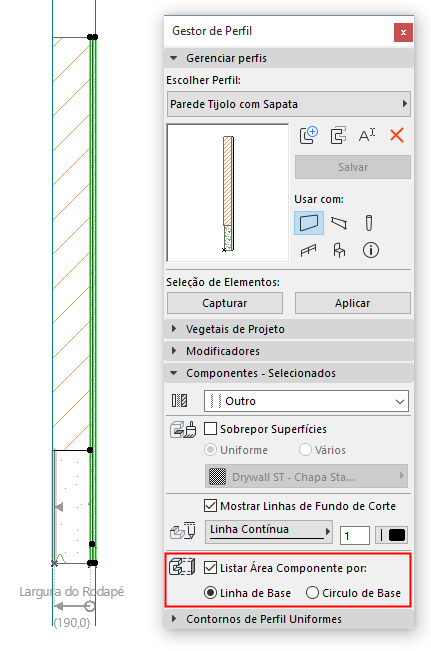Select Circulo de Base radio button
Screen dimensions: 431x651
click(x=312, y=592)
